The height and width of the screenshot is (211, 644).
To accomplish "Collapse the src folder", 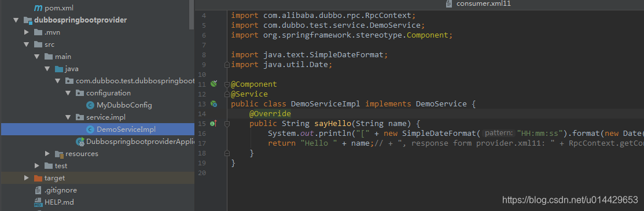I will [x=27, y=45].
